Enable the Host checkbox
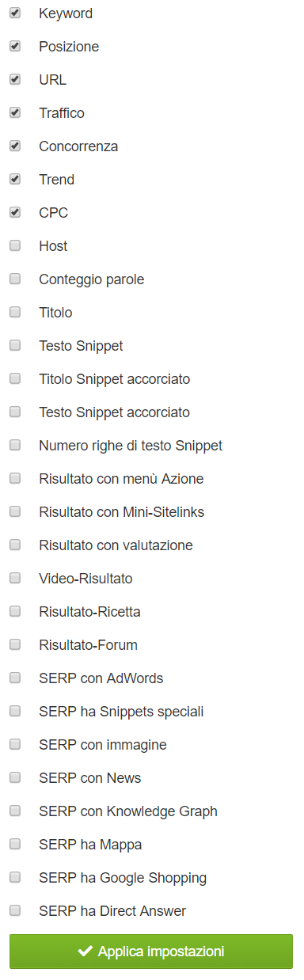The height and width of the screenshot is (980, 304). point(15,245)
